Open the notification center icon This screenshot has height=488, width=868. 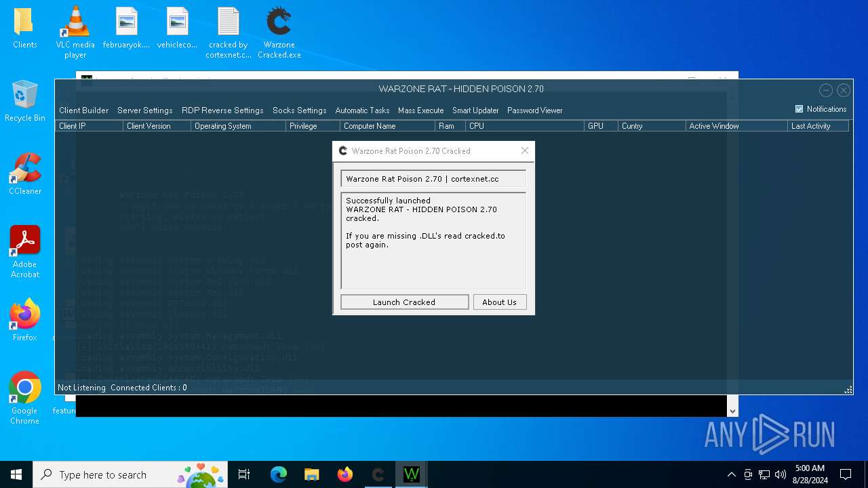coord(846,474)
